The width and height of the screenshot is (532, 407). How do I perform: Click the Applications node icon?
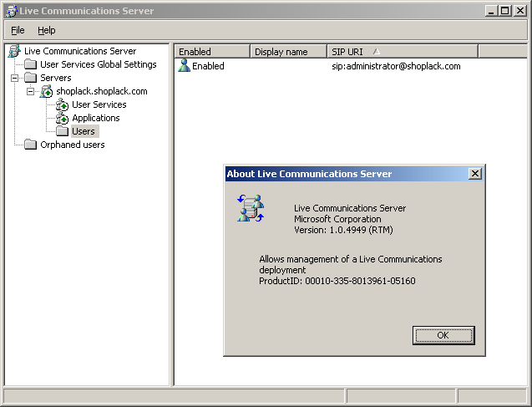click(x=62, y=118)
